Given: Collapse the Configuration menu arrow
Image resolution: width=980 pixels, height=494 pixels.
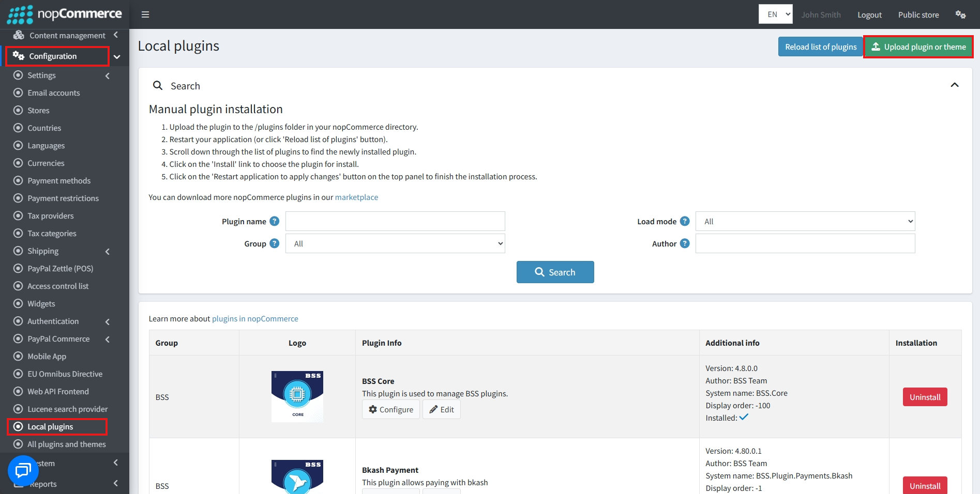Looking at the screenshot, I should [117, 57].
